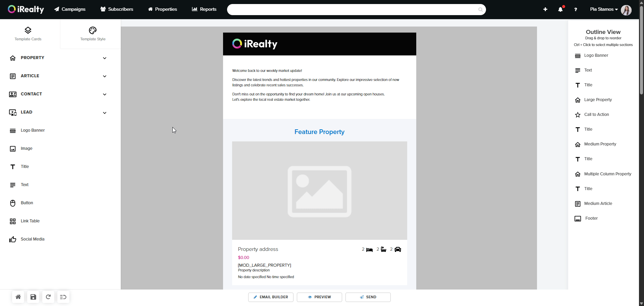644x306 pixels.
Task: Click the home icon in bottom toolbar
Action: (x=18, y=297)
